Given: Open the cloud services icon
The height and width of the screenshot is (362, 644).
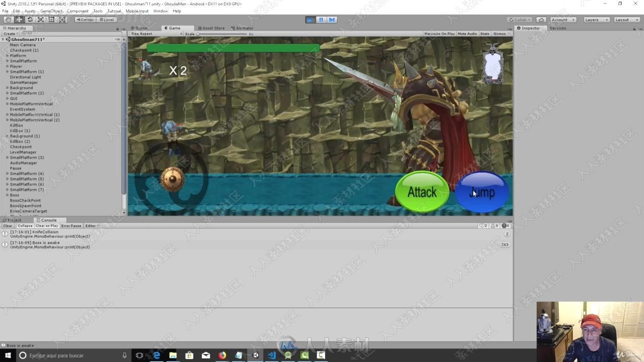Looking at the screenshot, I should tap(541, 20).
